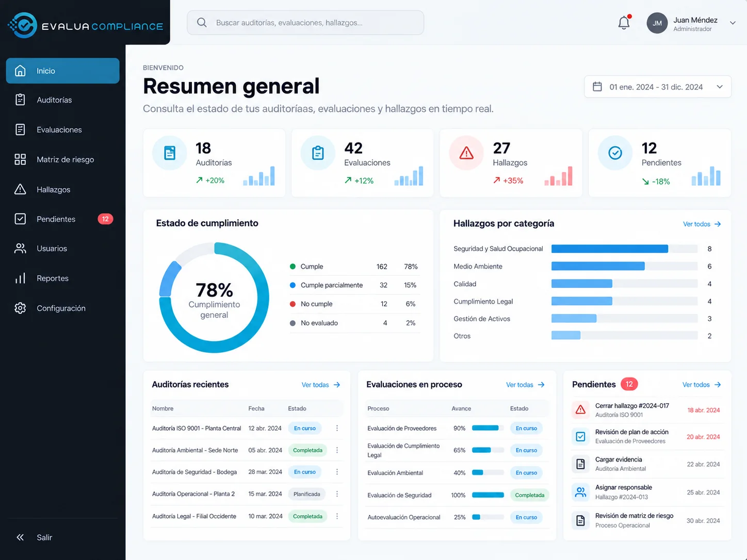Click the alert icon beside Cerrar hallazgo #2024-017
Viewport: 747px width, 560px height.
[x=580, y=410]
